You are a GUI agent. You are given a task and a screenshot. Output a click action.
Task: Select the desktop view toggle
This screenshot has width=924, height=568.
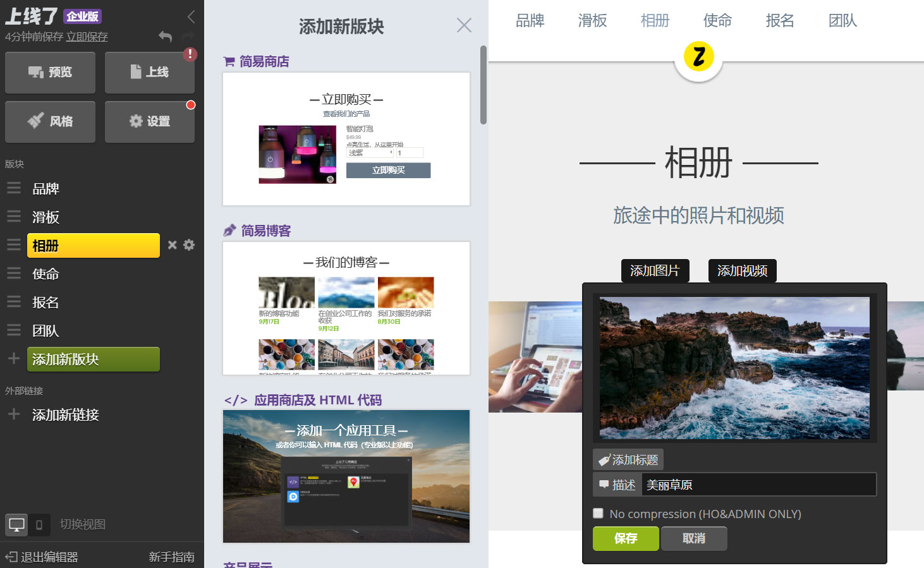pos(16,524)
